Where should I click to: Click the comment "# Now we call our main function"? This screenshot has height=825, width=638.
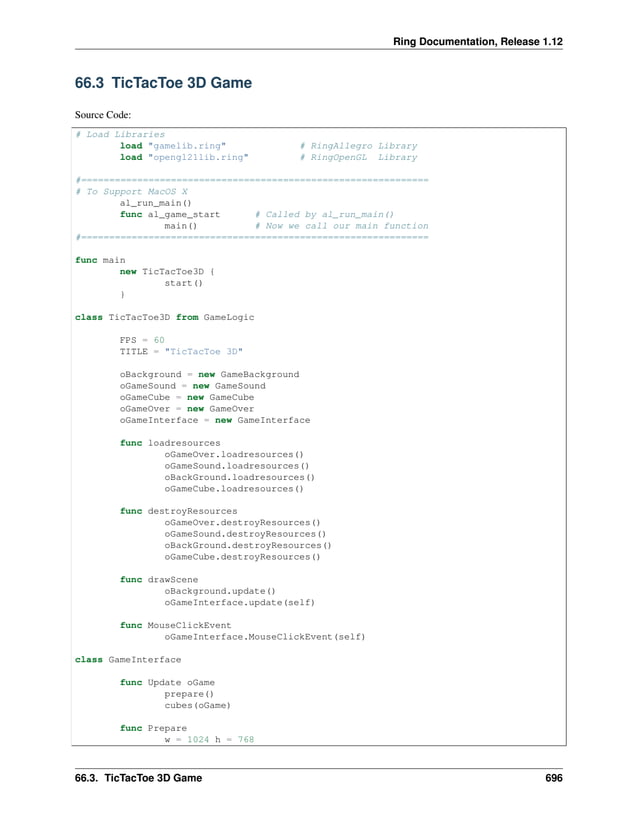342,226
